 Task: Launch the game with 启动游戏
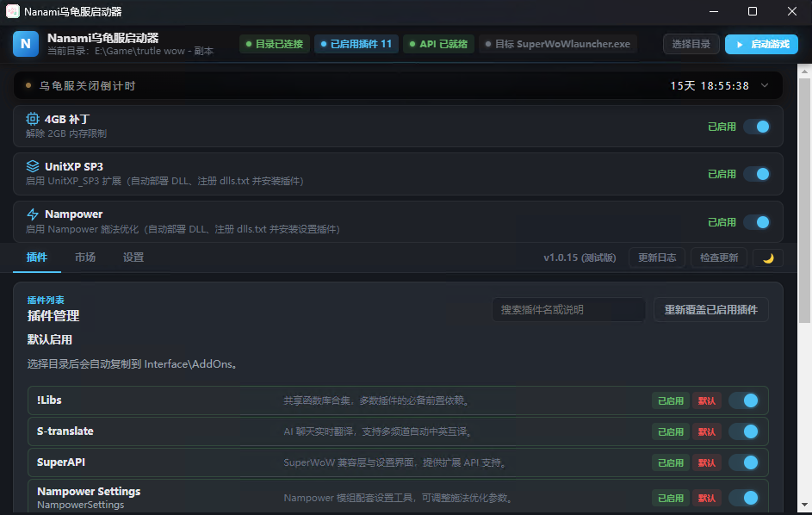761,44
